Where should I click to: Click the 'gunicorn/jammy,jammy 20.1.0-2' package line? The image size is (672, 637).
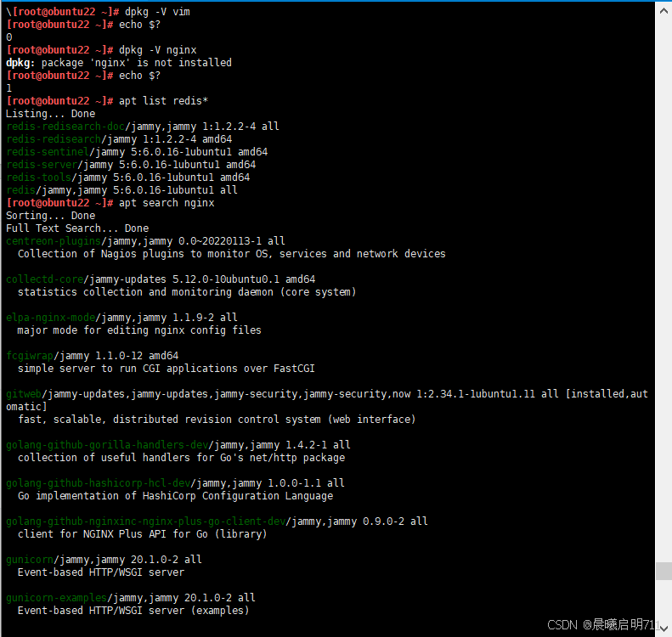tap(104, 560)
